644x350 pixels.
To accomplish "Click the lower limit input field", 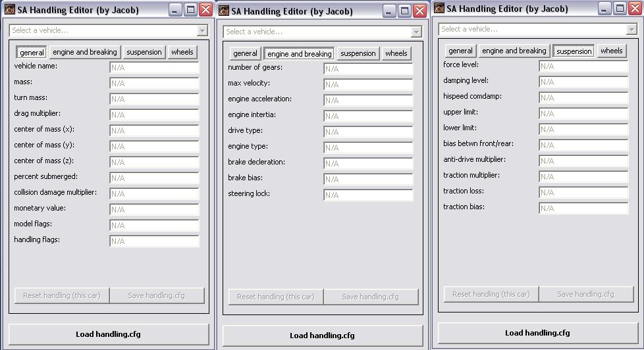I will [x=583, y=129].
